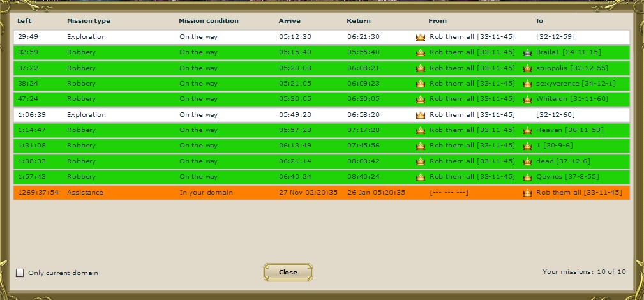Open Exploration target [32-12-59] link
644x300 pixels.
click(x=555, y=37)
